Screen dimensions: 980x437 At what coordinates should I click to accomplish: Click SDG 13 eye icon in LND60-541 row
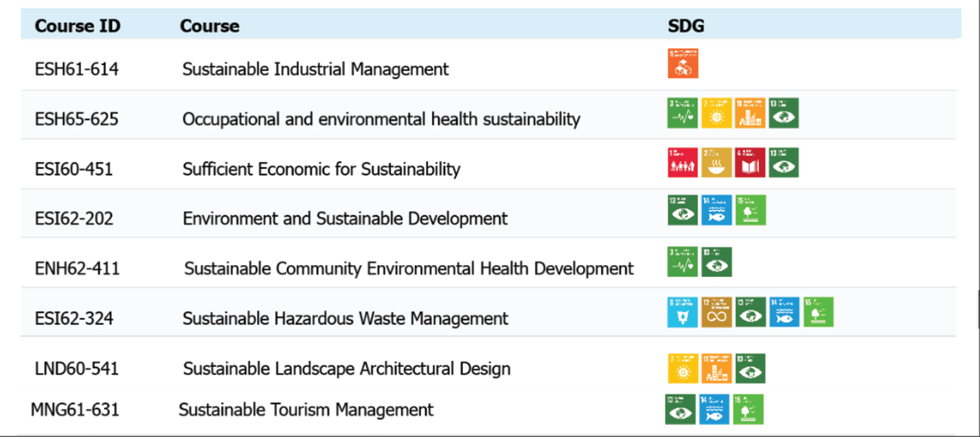[x=750, y=368]
